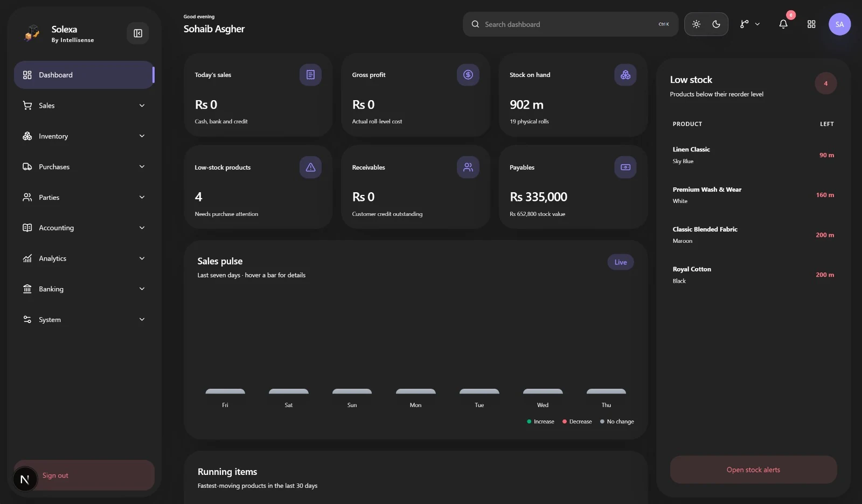
Task: Click the Dashboard grid icon in sidebar
Action: click(27, 75)
